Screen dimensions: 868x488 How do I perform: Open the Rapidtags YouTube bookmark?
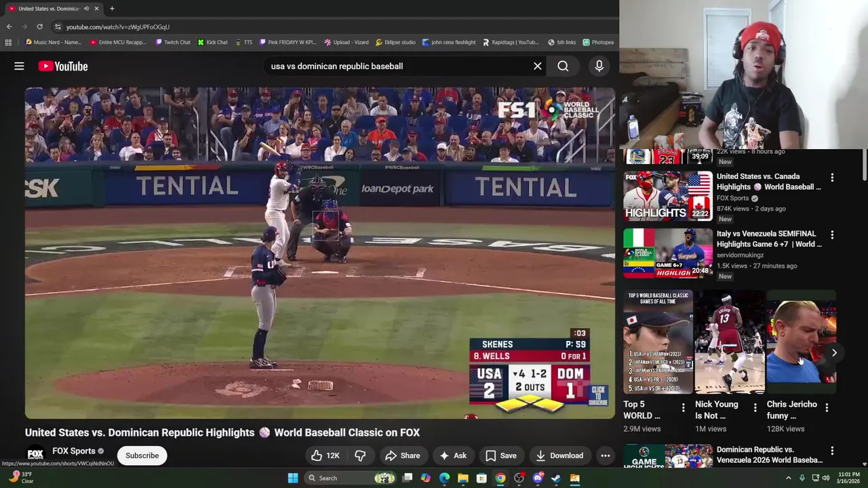click(x=511, y=42)
